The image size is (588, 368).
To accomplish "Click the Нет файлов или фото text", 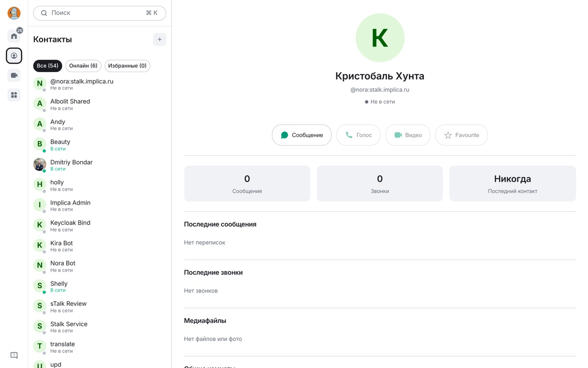I will point(213,339).
